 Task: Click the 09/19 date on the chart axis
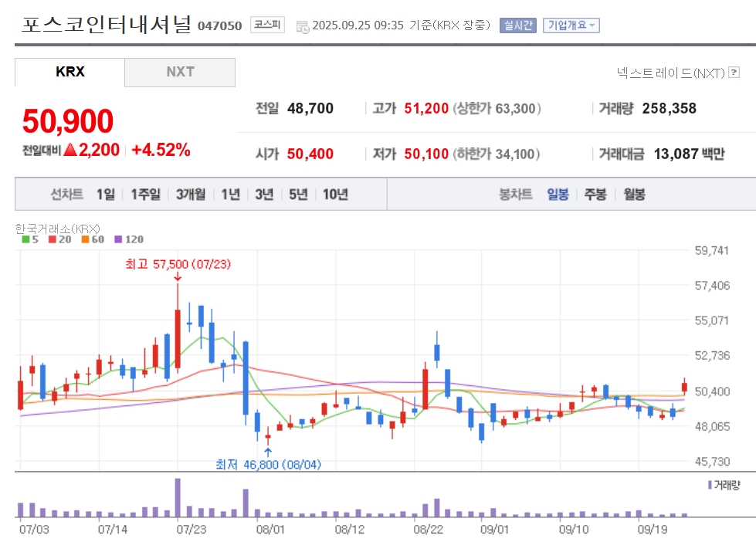click(x=653, y=530)
